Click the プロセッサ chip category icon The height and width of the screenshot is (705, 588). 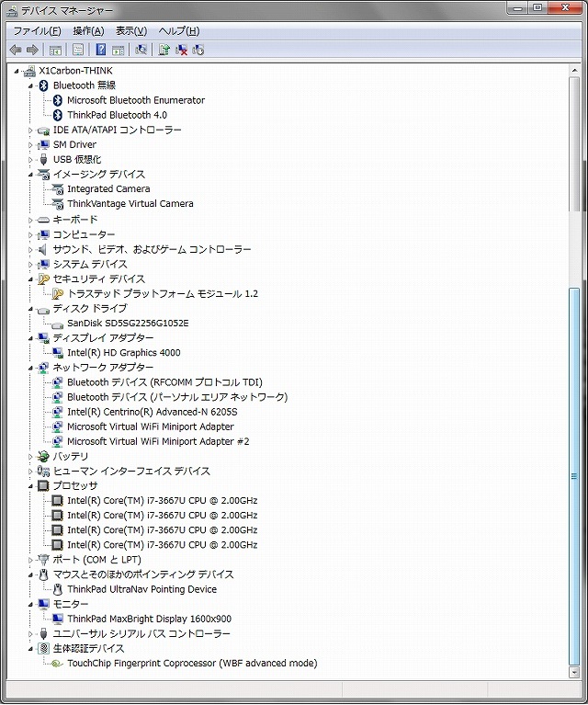[x=43, y=485]
